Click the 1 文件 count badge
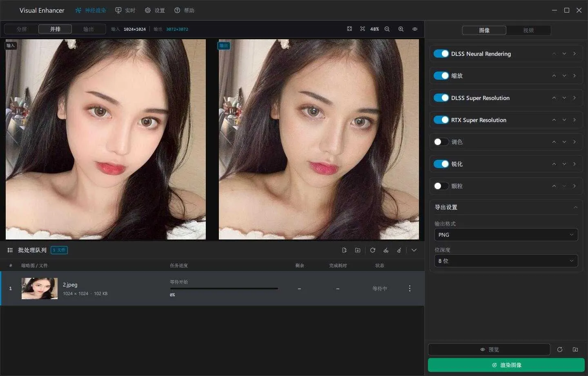Viewport: 588px width, 376px height. coord(59,250)
